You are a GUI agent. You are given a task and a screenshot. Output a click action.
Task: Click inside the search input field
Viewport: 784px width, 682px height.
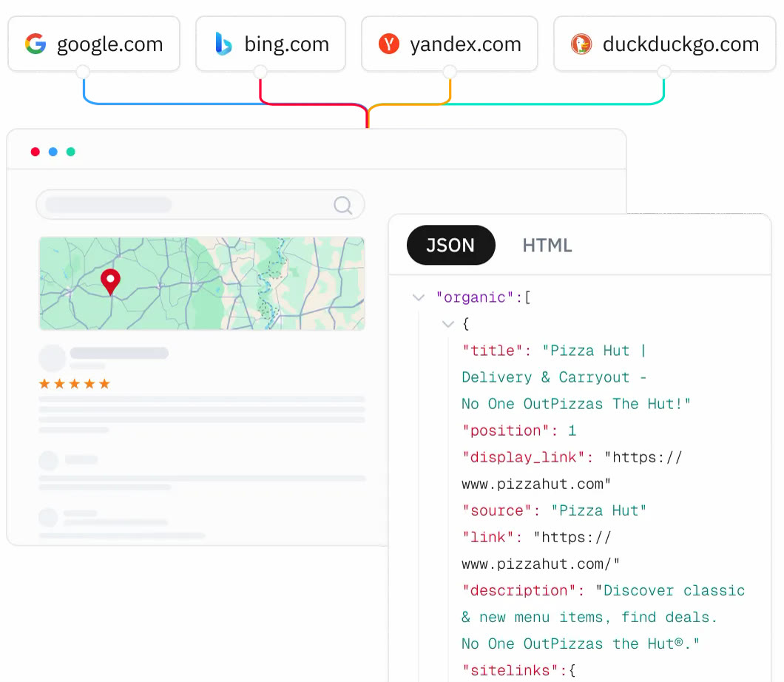200,204
